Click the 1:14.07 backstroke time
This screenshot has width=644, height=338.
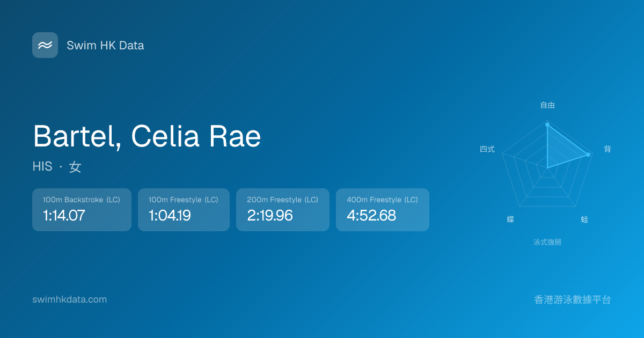64,216
